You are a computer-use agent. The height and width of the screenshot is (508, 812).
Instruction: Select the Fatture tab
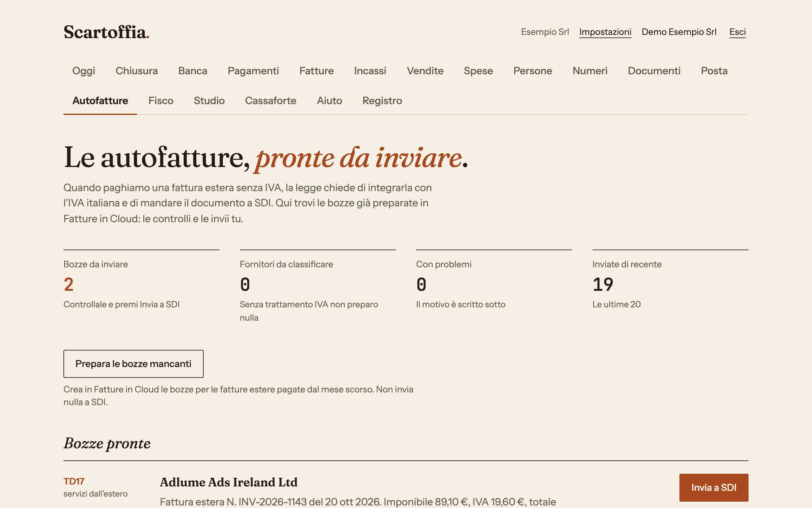click(x=317, y=71)
